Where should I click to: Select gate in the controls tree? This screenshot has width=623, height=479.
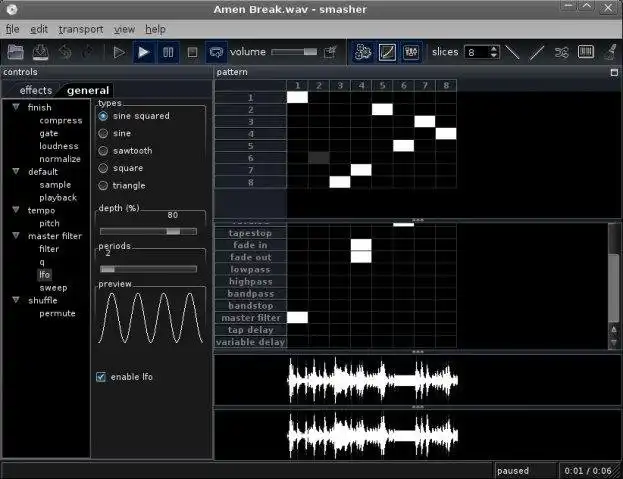point(49,133)
